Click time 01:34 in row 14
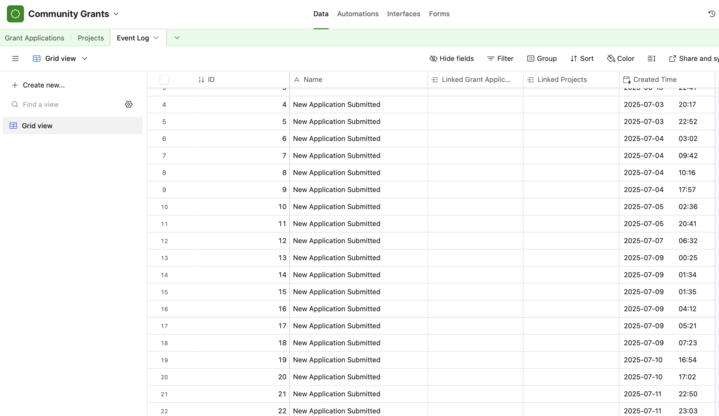Screen dimensions: 719x416 pyautogui.click(x=687, y=275)
